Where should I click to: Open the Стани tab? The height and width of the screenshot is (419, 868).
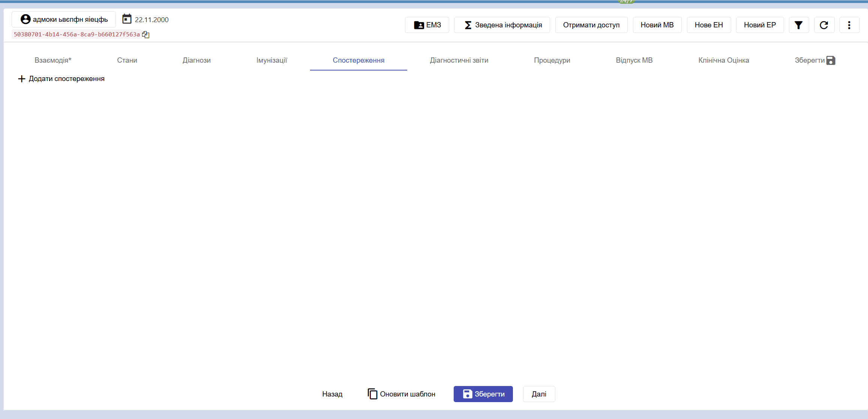[x=127, y=60]
